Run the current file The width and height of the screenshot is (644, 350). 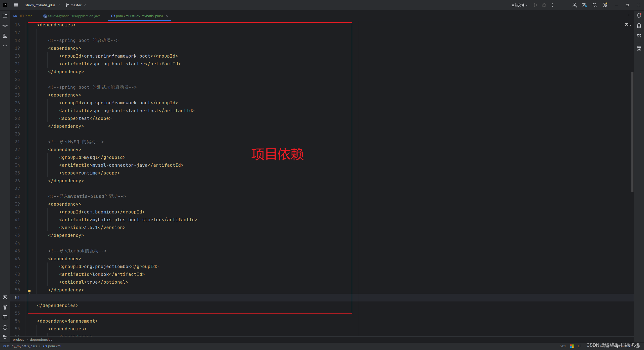click(x=536, y=5)
